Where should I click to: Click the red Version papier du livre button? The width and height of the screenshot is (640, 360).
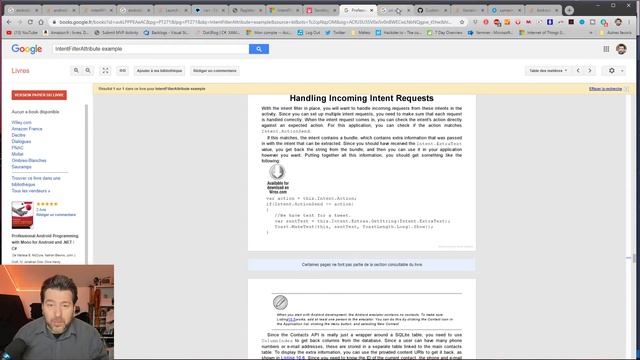pos(39,95)
